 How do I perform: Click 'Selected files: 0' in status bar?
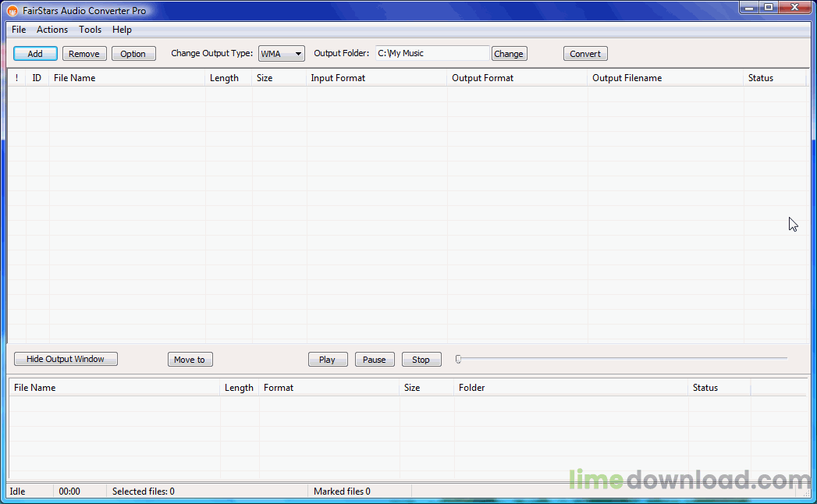[x=144, y=492]
